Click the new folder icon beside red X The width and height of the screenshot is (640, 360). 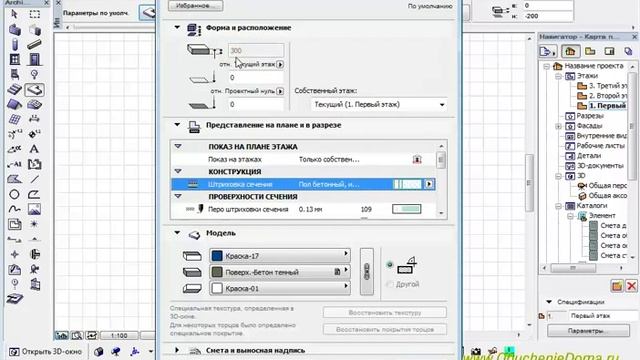[x=617, y=286]
